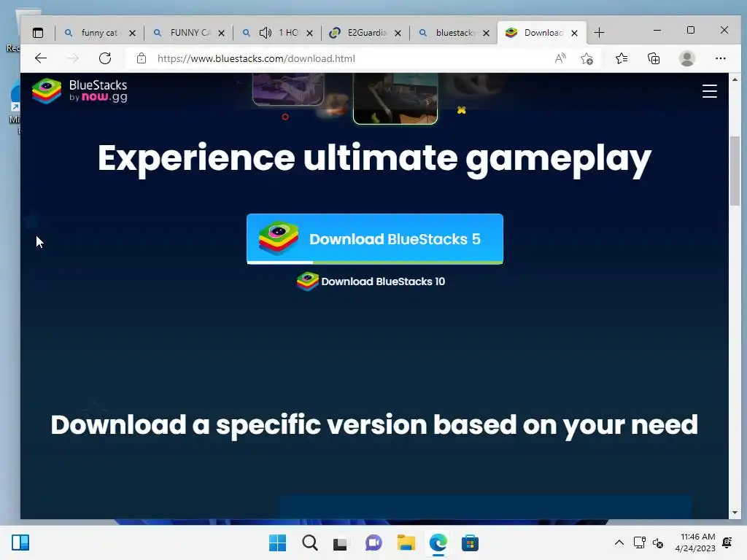Open Read aloud in the address bar
This screenshot has height=560, width=747.
(561, 58)
